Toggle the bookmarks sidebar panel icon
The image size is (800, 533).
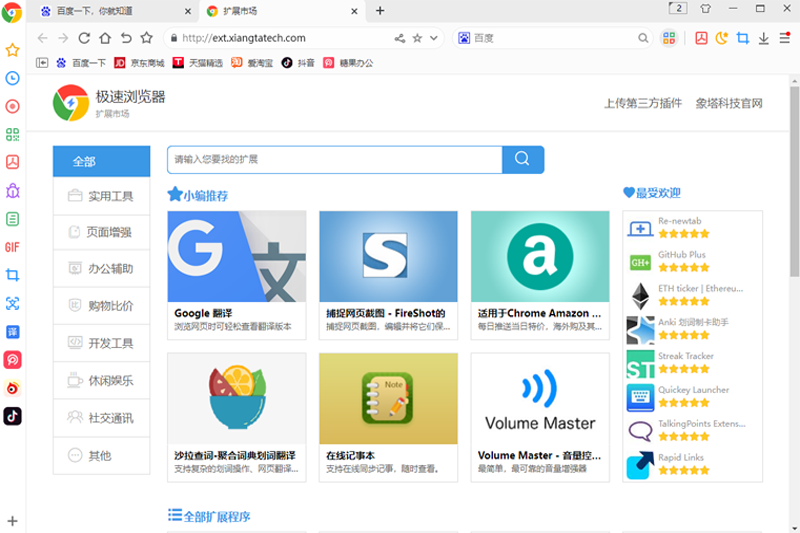coord(42,62)
